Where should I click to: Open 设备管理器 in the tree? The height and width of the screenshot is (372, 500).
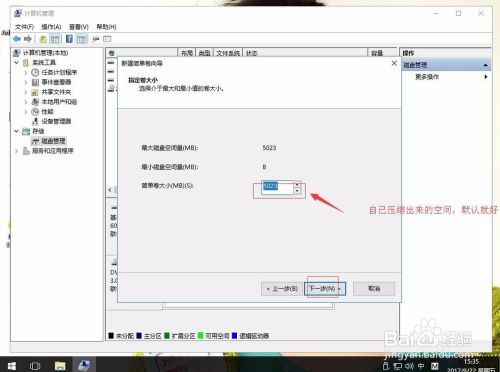[x=56, y=121]
